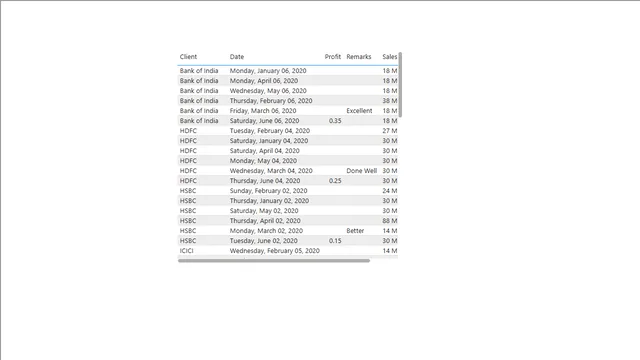Click the 27 M sales value
The image size is (640, 360).
click(x=390, y=131)
